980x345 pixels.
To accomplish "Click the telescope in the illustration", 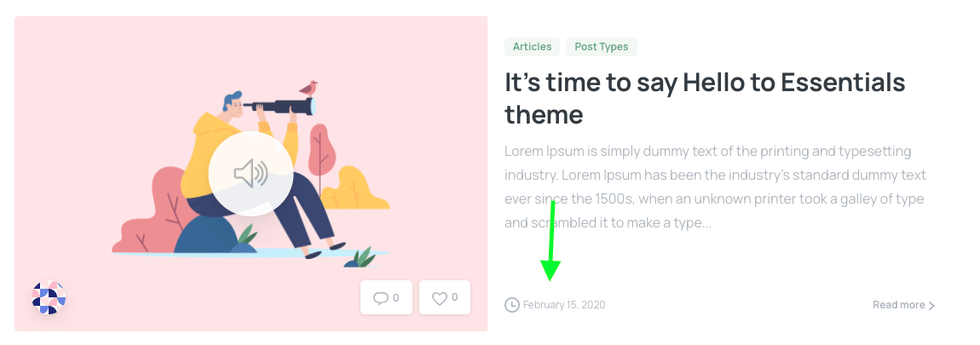I will [x=280, y=106].
